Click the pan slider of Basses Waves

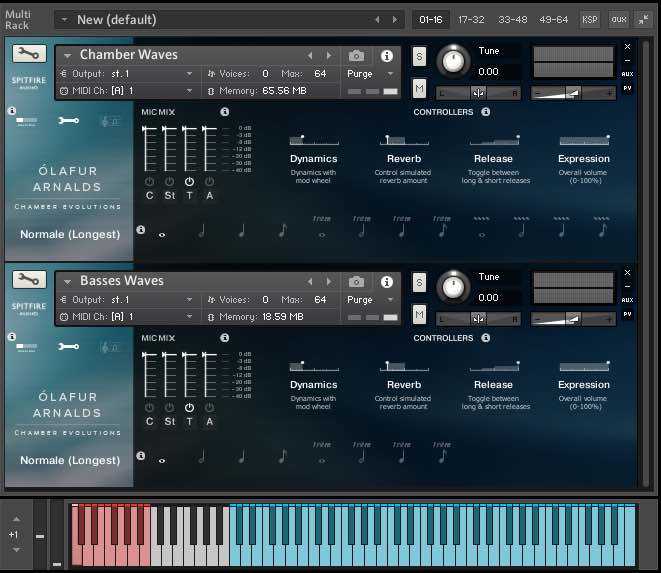point(478,319)
